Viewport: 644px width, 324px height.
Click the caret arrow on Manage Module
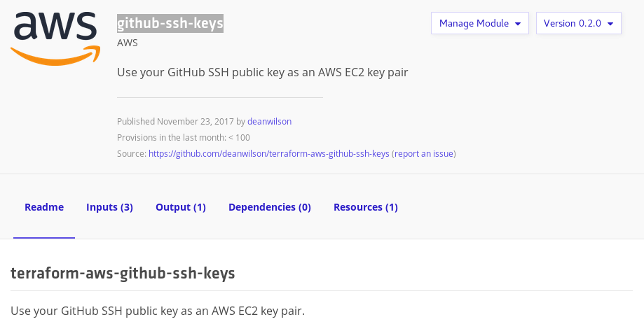[518, 24]
